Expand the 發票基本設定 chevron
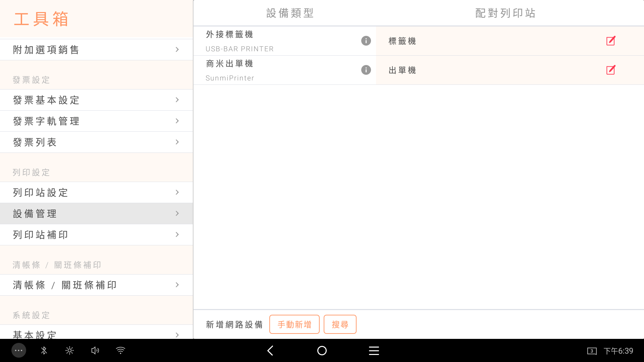Image resolution: width=644 pixels, height=362 pixels. pos(177,100)
